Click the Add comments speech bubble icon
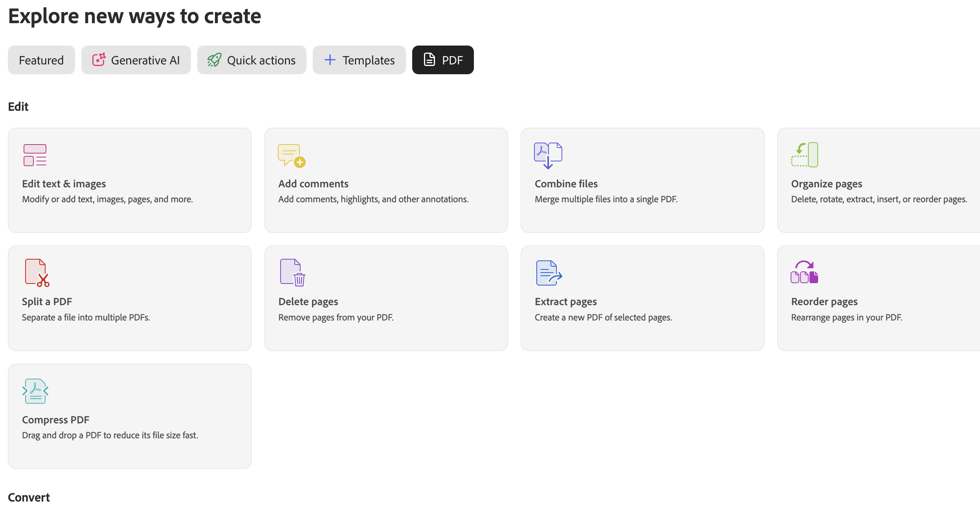 pyautogui.click(x=291, y=156)
